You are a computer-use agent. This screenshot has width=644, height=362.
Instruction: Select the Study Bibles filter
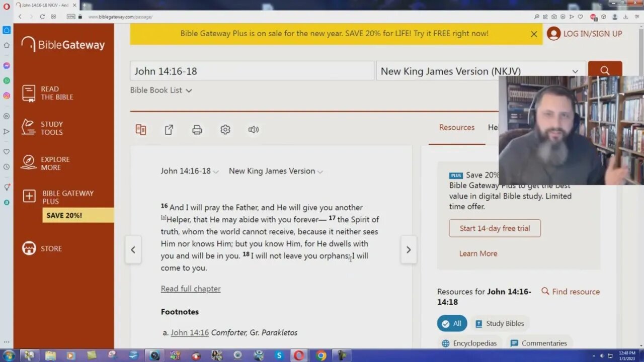click(500, 323)
